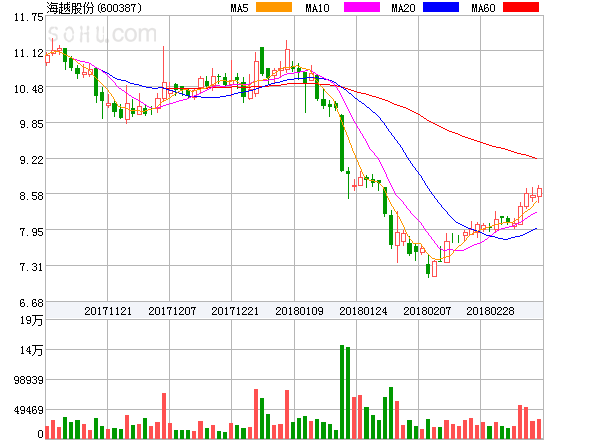
Task: Click the 20171221 date label
Action: click(235, 311)
